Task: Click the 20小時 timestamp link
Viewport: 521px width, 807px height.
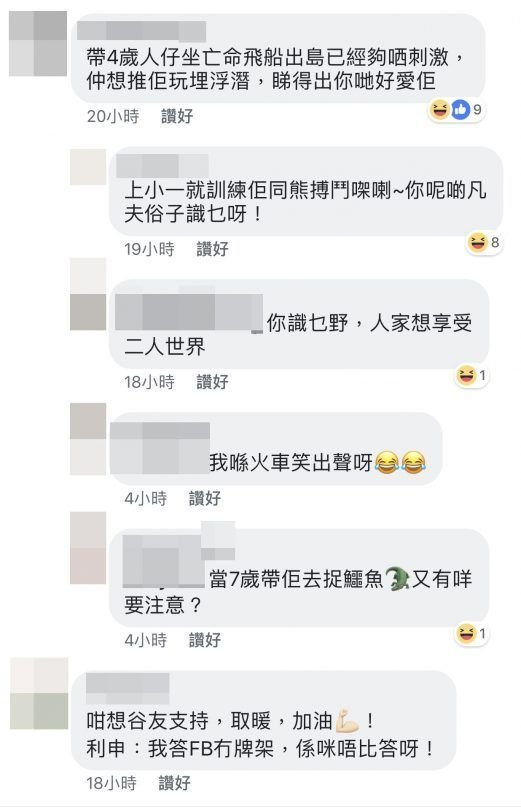Action: tap(113, 116)
